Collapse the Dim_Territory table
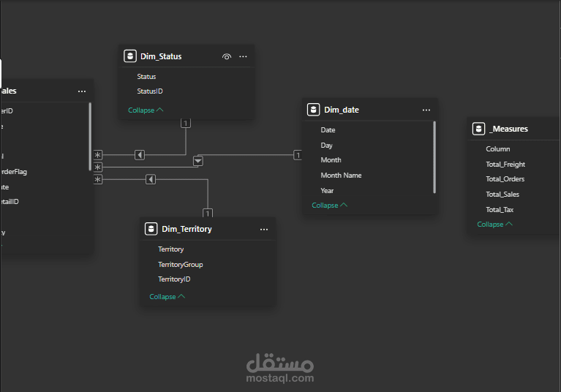This screenshot has height=392, width=561. tap(167, 296)
